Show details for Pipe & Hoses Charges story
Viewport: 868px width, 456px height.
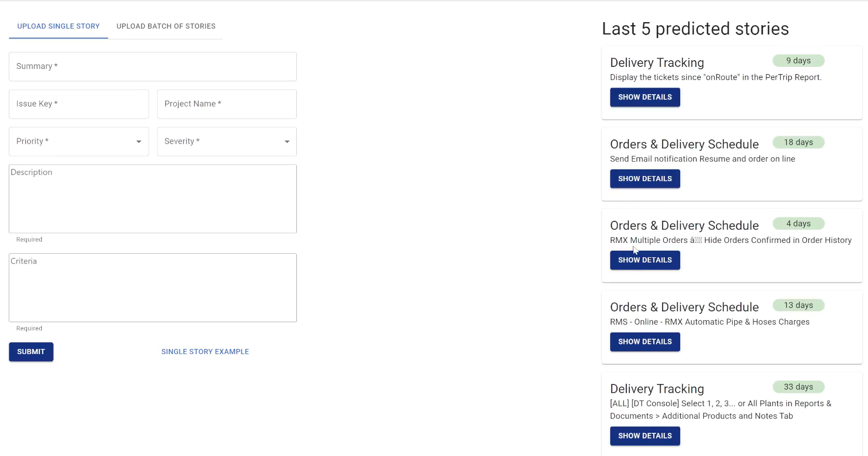[x=645, y=342]
